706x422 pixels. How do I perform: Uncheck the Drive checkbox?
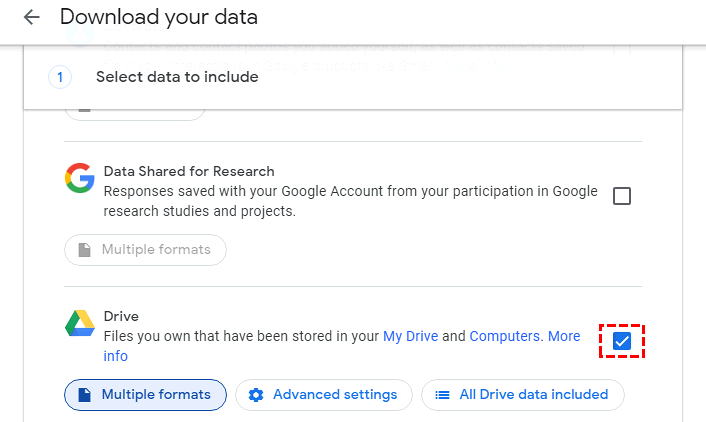pyautogui.click(x=622, y=342)
